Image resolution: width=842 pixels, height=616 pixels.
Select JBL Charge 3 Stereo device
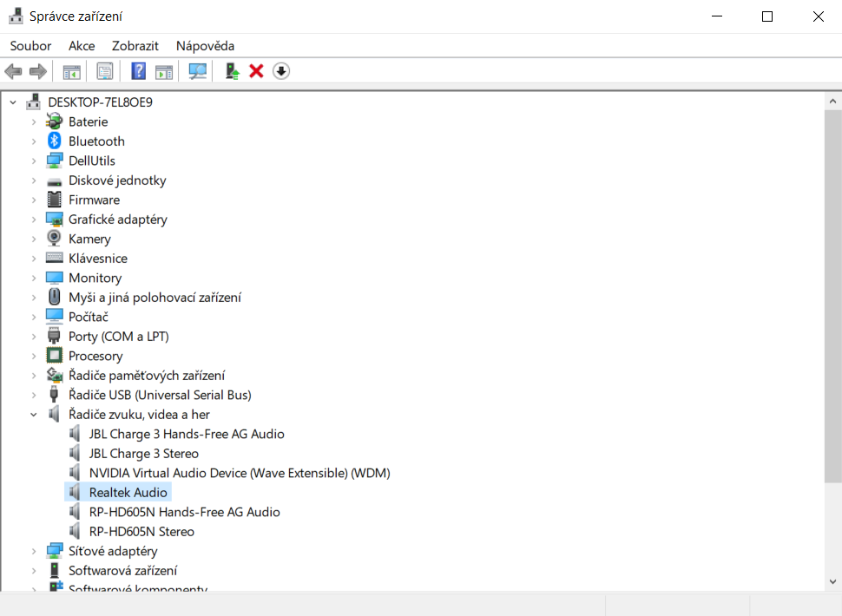point(144,454)
